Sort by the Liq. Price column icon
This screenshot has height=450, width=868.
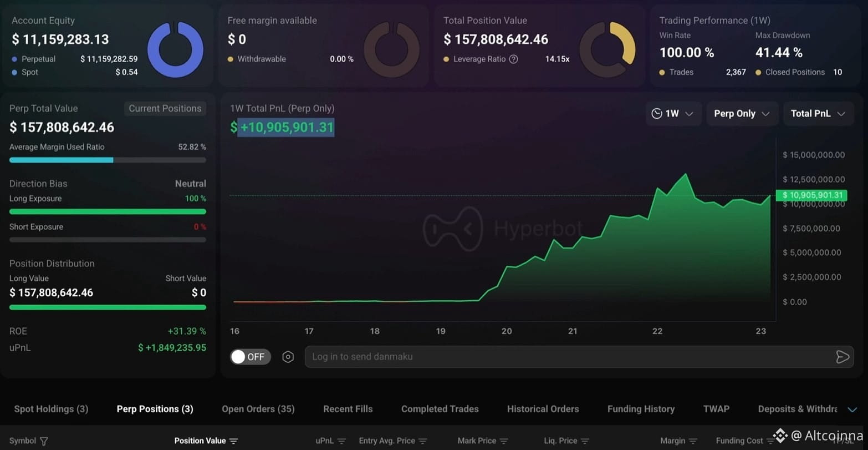pos(585,441)
